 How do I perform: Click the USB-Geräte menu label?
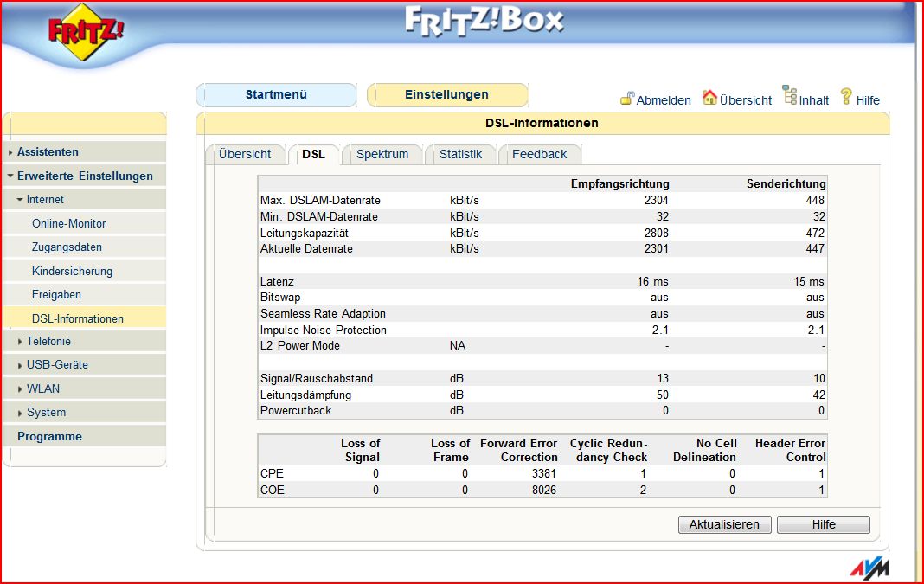coord(57,365)
